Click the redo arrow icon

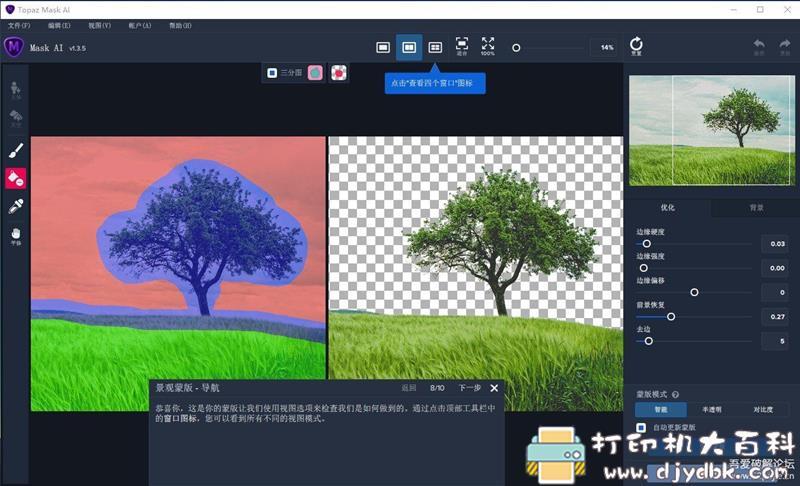point(785,46)
